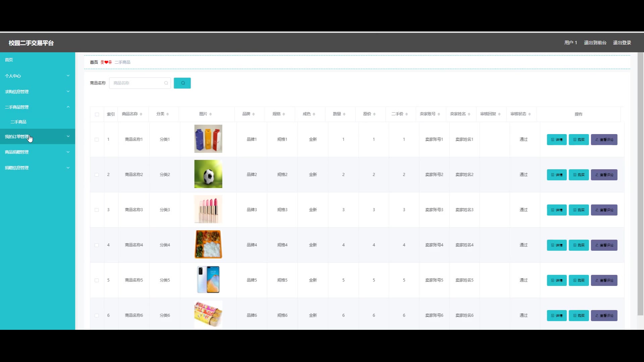Check the checkbox for row 商品名称6
This screenshot has height=362, width=644.
97,315
